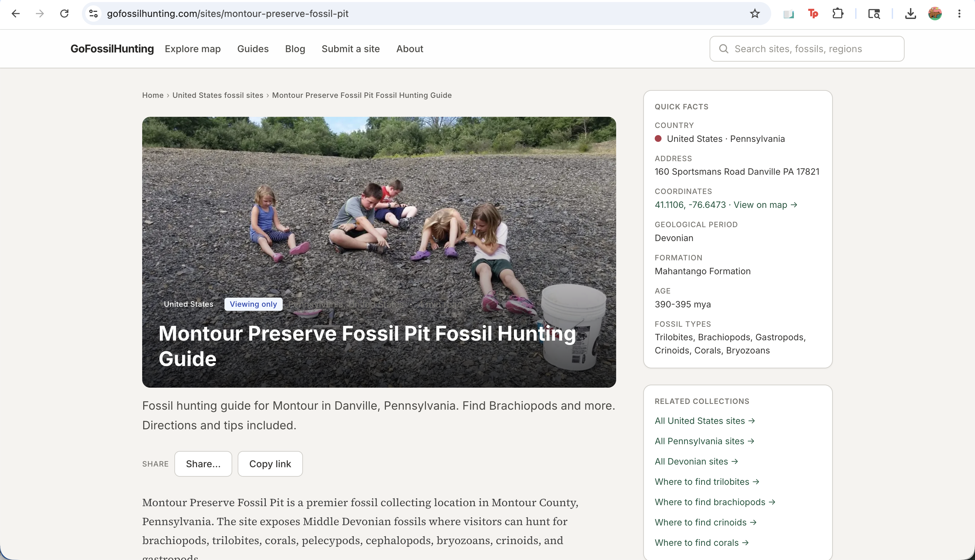Go to the Blog section
This screenshot has width=975, height=560.
coord(295,49)
